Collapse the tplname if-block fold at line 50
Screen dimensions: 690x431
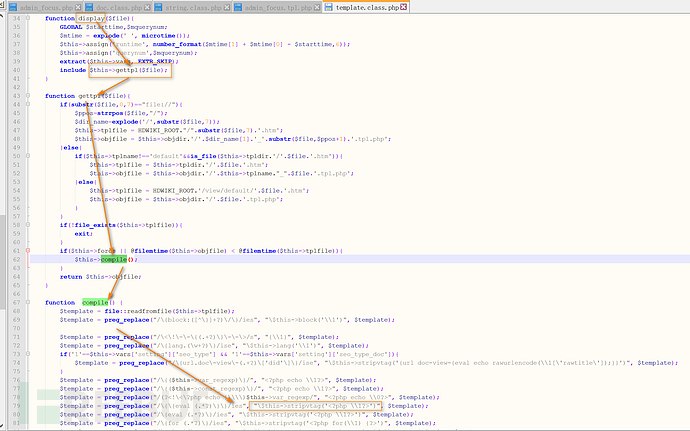[x=28, y=156]
